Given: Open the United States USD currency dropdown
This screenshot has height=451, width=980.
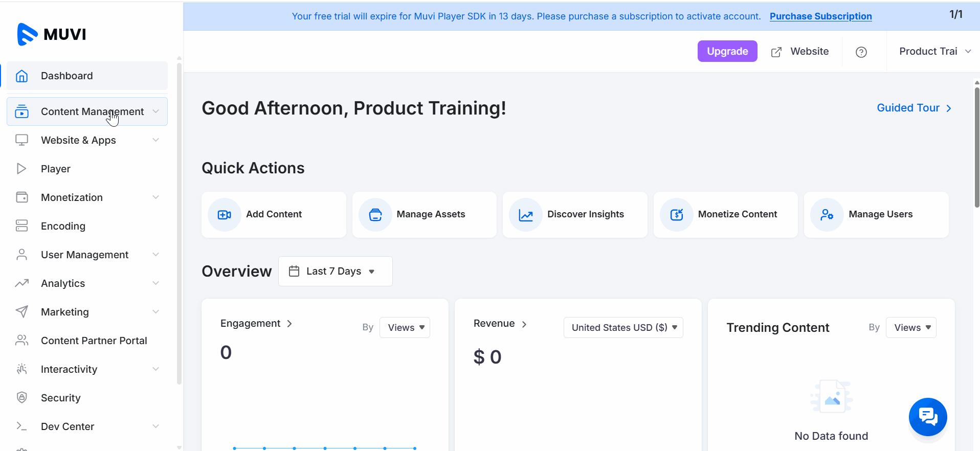Looking at the screenshot, I should pyautogui.click(x=623, y=328).
